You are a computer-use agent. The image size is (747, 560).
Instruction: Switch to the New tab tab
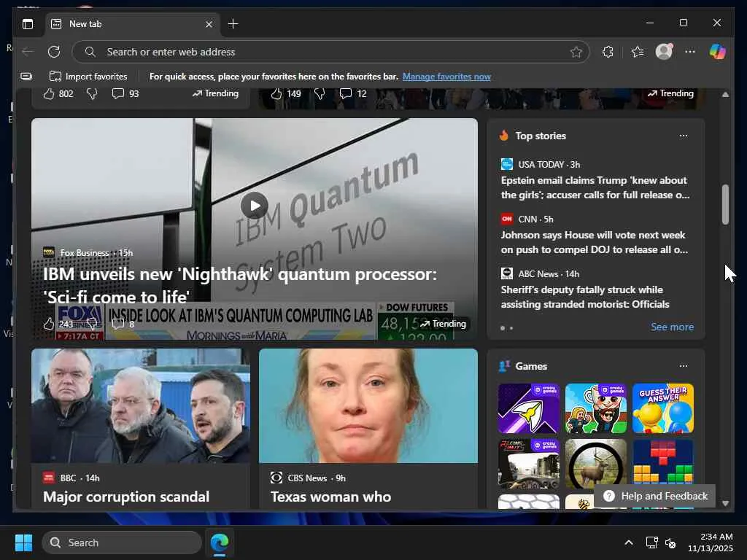click(133, 24)
